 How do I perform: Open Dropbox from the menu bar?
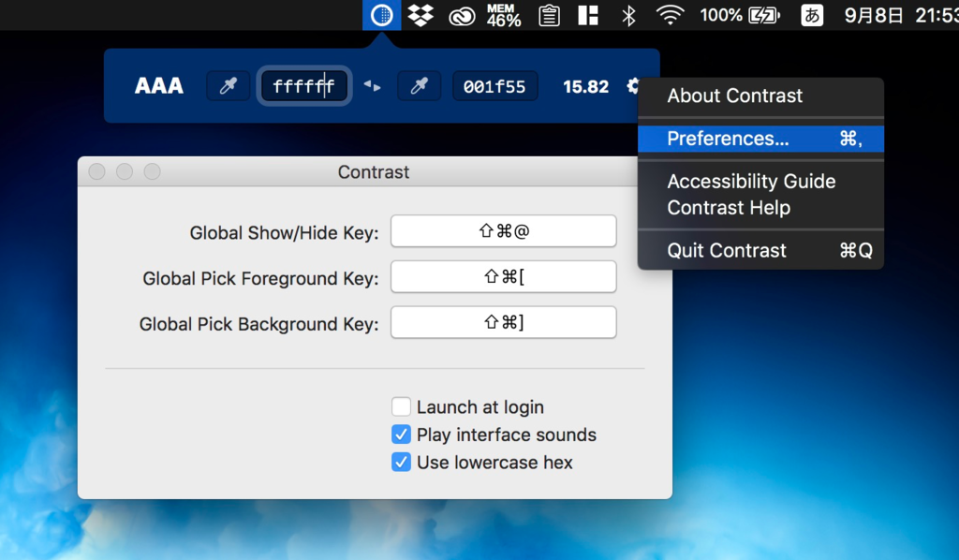coord(420,15)
